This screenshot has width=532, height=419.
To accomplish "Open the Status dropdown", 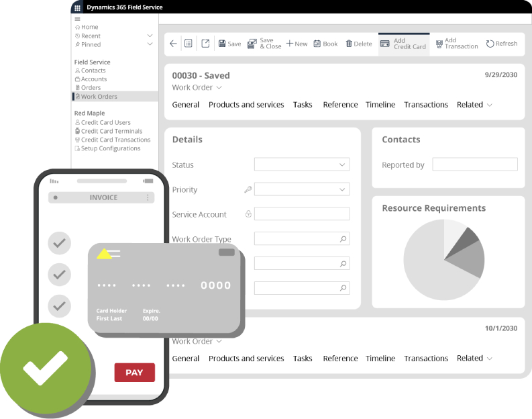I will click(x=302, y=165).
